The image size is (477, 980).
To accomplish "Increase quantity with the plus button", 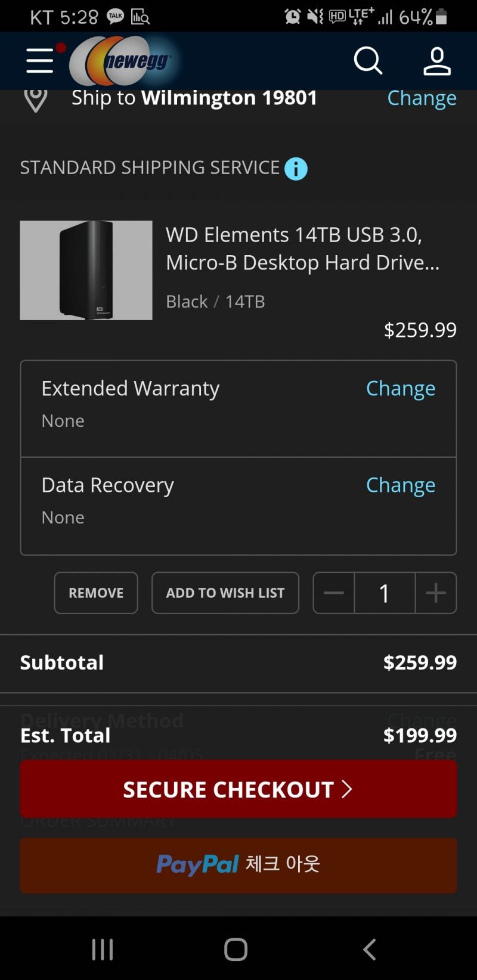I will point(436,593).
